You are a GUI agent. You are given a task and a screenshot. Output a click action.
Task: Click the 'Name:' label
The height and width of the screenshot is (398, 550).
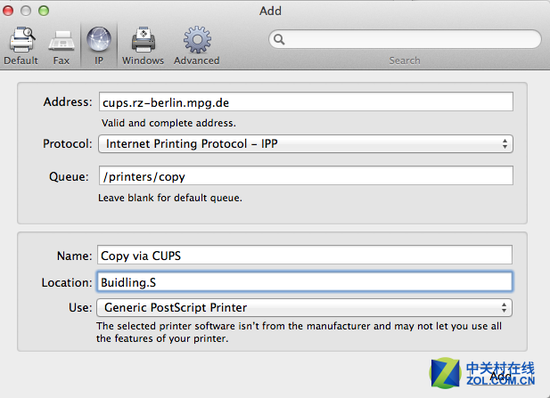click(74, 256)
